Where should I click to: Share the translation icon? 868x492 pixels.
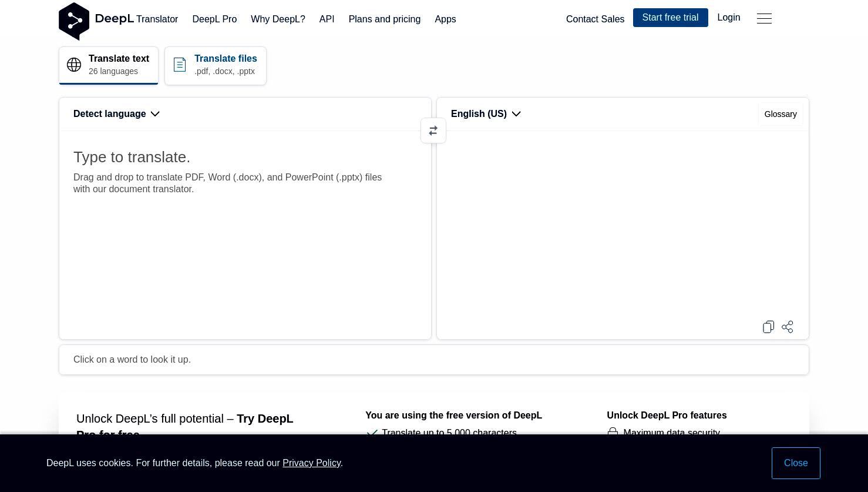[788, 327]
